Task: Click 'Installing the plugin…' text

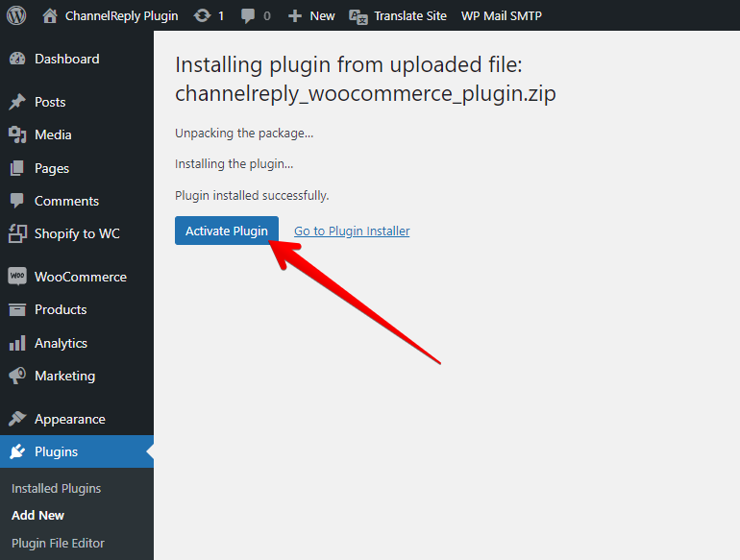Action: (x=234, y=164)
